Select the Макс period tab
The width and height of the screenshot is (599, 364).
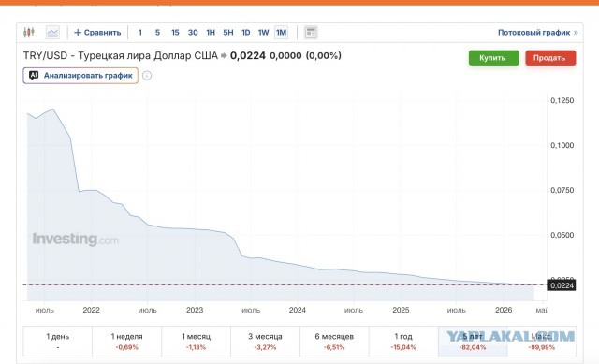click(542, 342)
